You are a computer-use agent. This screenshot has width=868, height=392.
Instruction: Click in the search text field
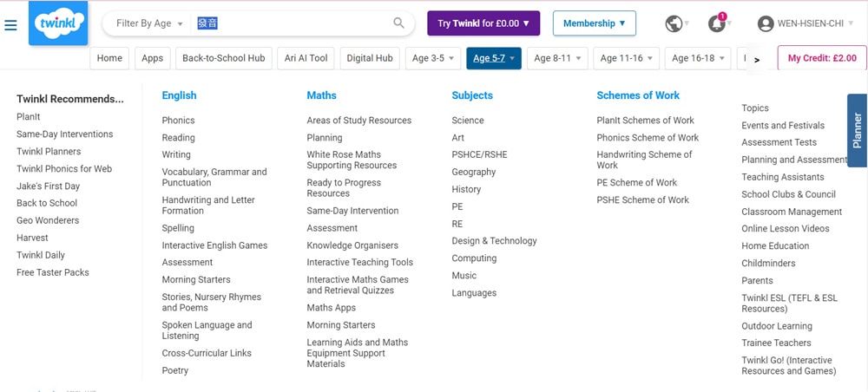coord(291,23)
